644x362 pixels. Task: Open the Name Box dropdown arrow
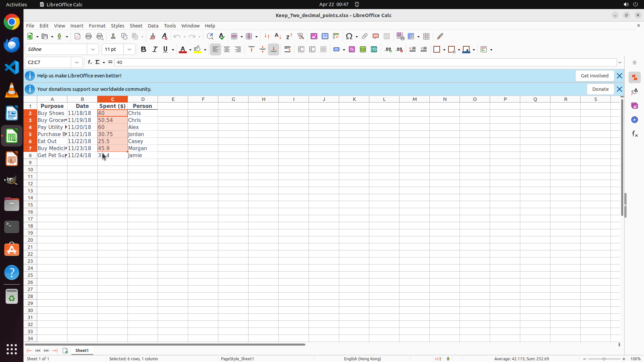click(77, 62)
